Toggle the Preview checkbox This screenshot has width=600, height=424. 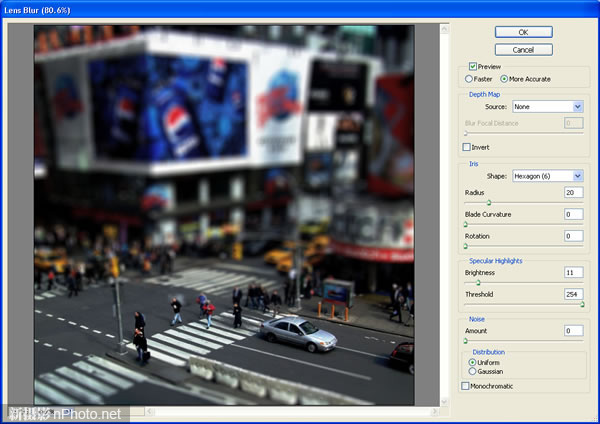pyautogui.click(x=473, y=66)
